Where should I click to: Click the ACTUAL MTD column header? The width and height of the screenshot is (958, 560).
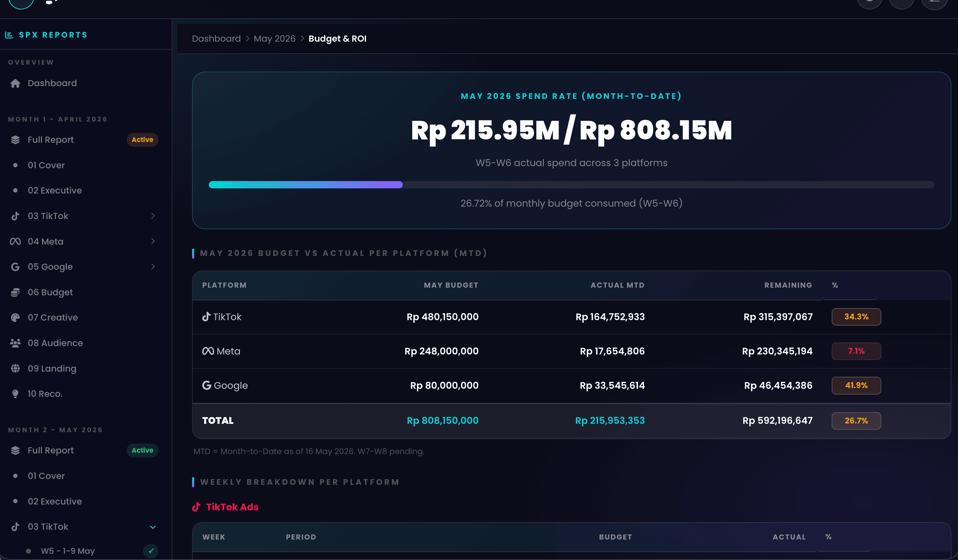click(617, 285)
